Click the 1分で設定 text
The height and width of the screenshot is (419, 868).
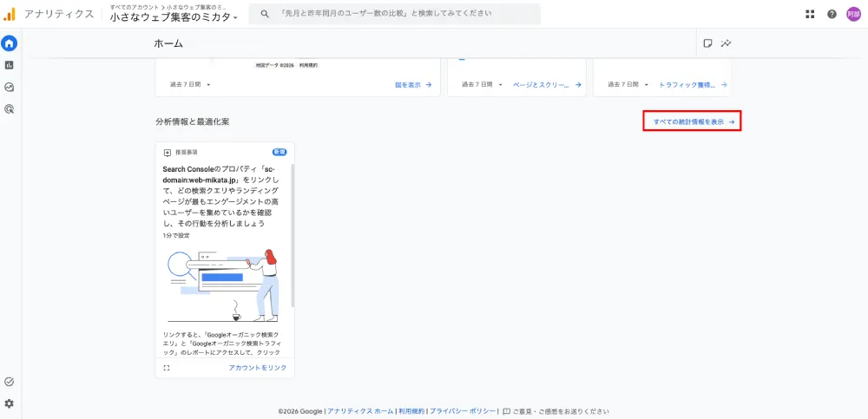coord(176,235)
